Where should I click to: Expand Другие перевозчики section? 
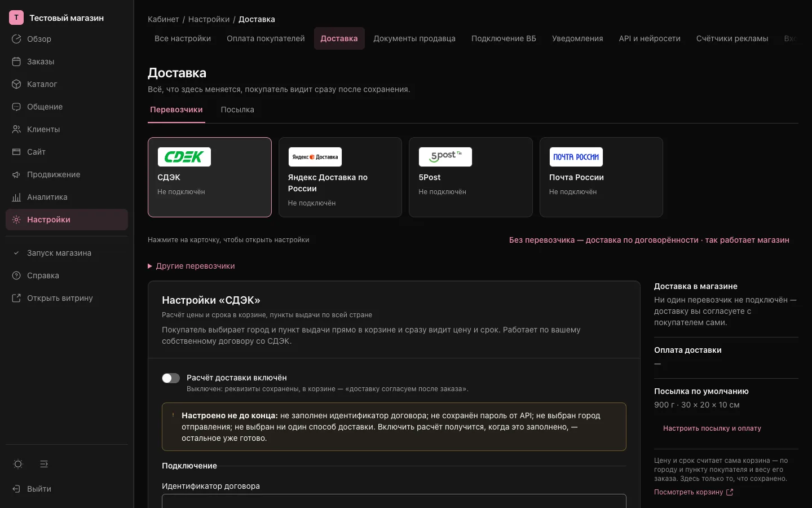tap(191, 266)
